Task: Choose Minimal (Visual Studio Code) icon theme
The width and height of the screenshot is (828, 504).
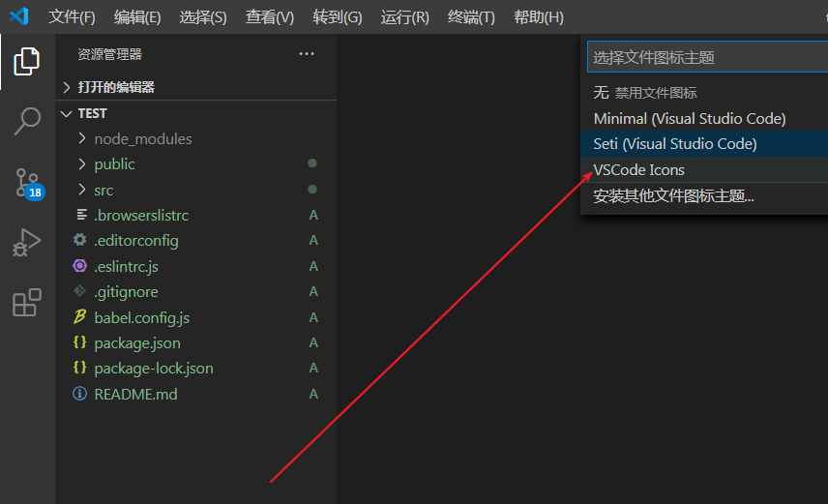Action: [x=704, y=118]
